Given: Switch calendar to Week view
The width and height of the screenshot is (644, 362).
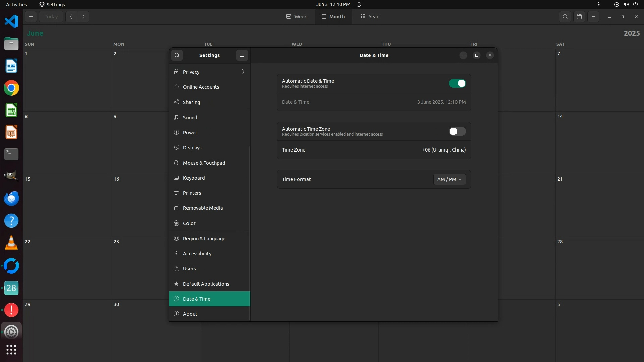Looking at the screenshot, I should pos(297,17).
